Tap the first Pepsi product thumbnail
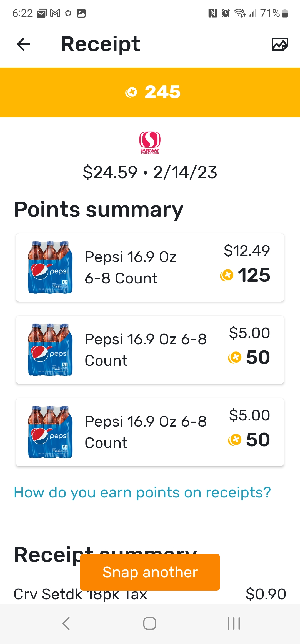Viewport: 300px width, 644px height. tap(50, 267)
